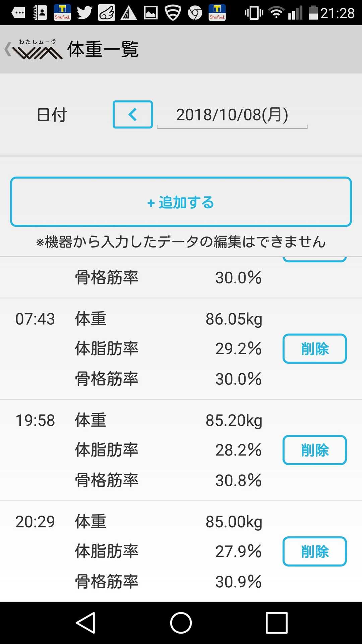This screenshot has width=362, height=644.
Task: Tap the contacts notification icon
Action: coord(40,13)
